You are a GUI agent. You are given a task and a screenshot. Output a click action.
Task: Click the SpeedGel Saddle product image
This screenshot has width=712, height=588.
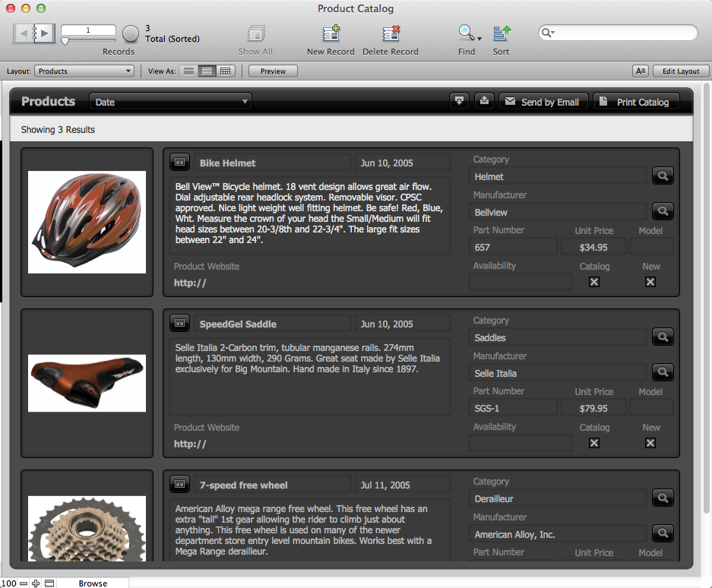pos(87,383)
